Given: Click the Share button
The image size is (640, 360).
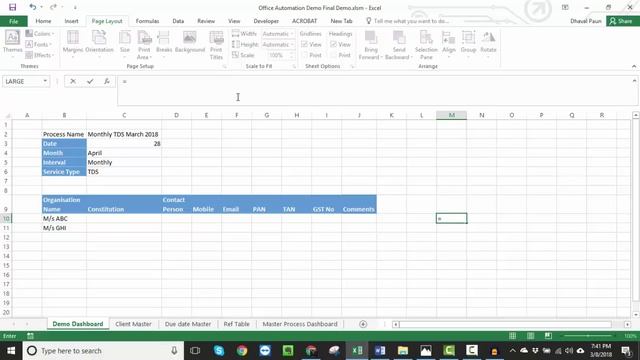Looking at the screenshot, I should 622,21.
